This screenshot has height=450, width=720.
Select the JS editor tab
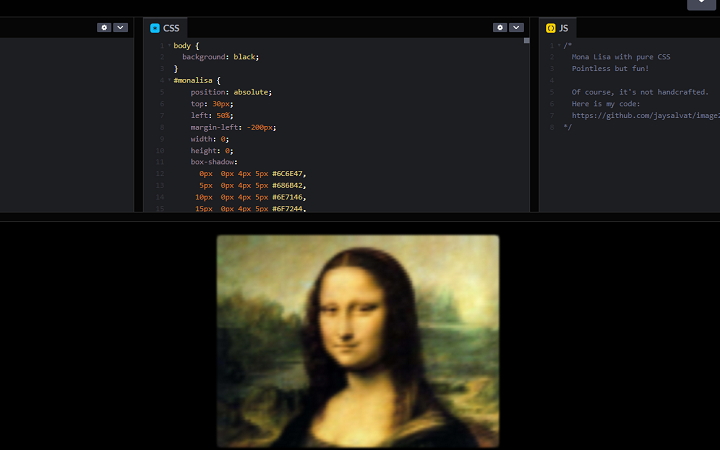point(557,28)
